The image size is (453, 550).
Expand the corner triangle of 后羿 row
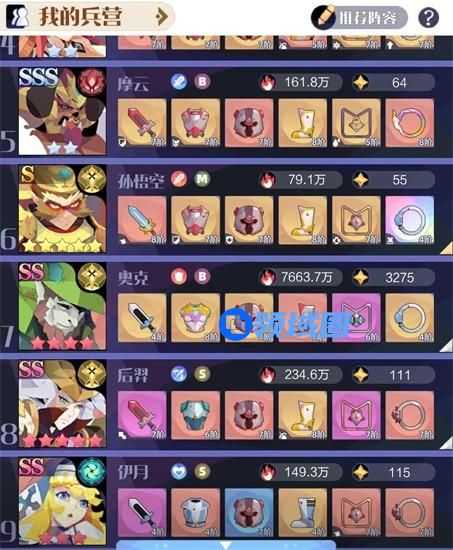446,443
